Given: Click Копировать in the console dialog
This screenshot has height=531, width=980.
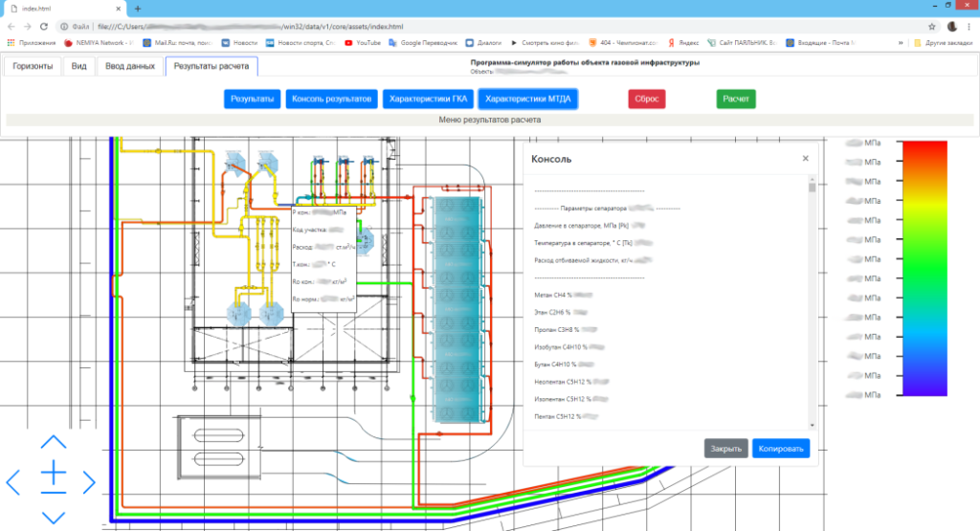Looking at the screenshot, I should pyautogui.click(x=781, y=448).
